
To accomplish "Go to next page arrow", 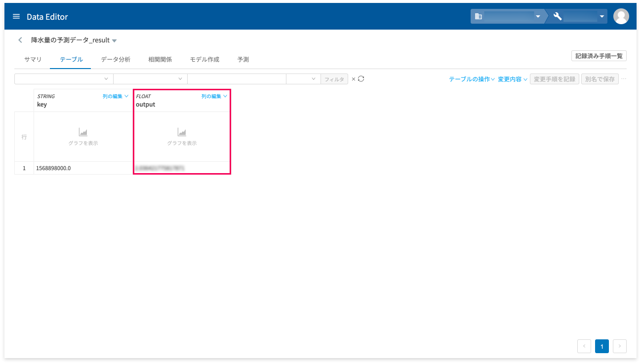I will (620, 346).
